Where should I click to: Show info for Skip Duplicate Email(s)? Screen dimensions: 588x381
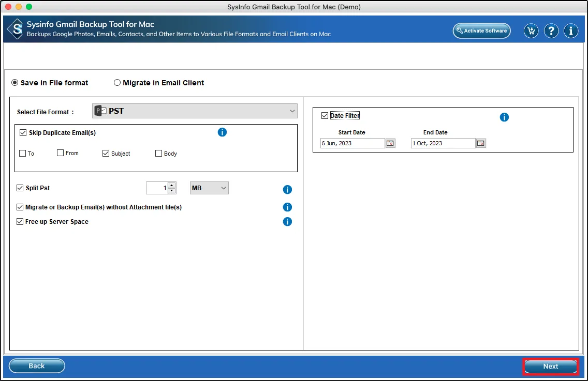click(222, 132)
